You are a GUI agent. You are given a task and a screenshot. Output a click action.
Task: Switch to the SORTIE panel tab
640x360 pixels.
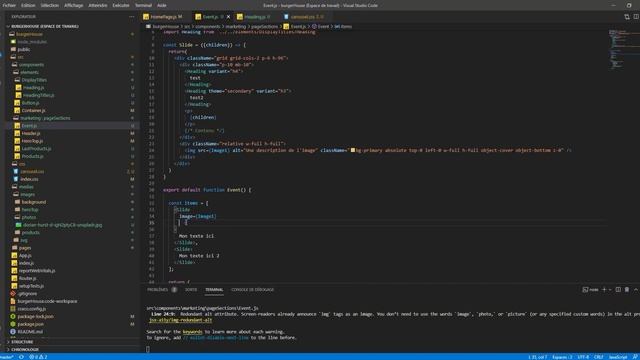point(191,290)
